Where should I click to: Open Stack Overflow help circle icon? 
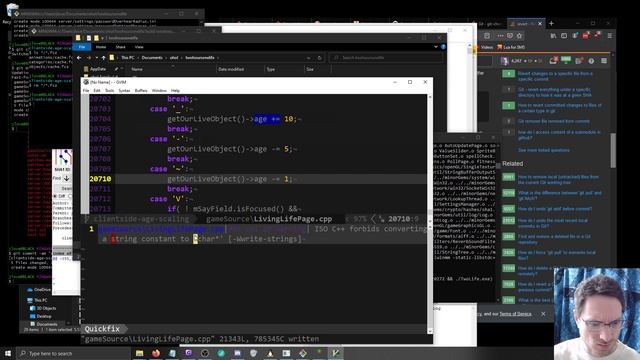pyautogui.click(x=591, y=61)
